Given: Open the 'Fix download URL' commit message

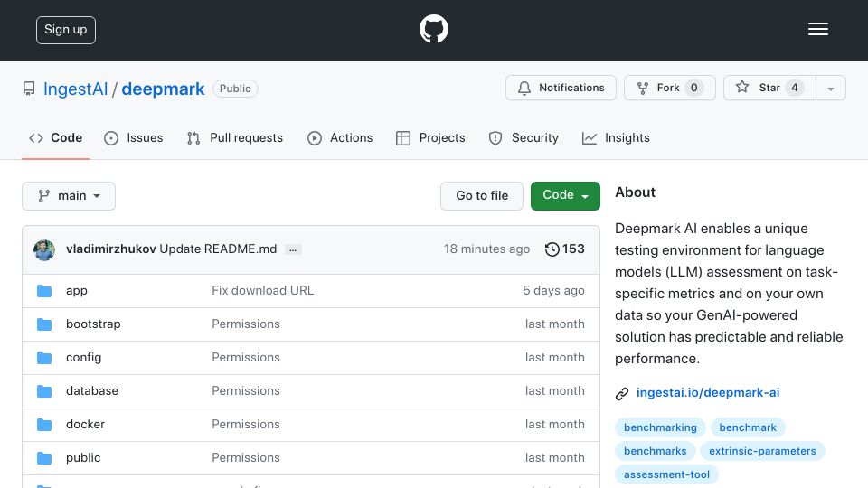Looking at the screenshot, I should (262, 291).
